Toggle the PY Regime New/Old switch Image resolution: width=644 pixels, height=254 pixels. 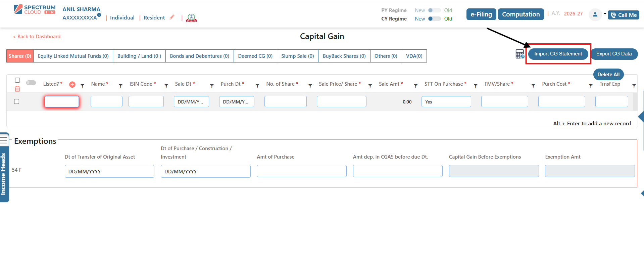click(434, 10)
